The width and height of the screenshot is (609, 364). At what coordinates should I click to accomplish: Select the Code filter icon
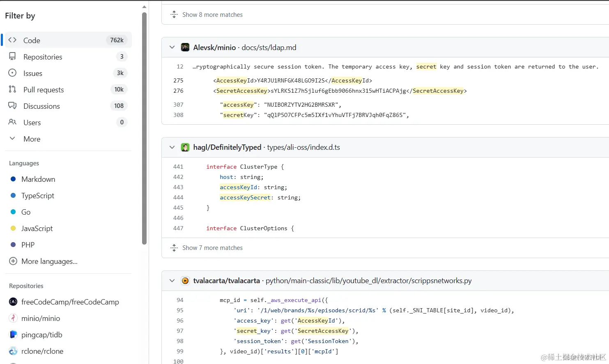click(12, 40)
